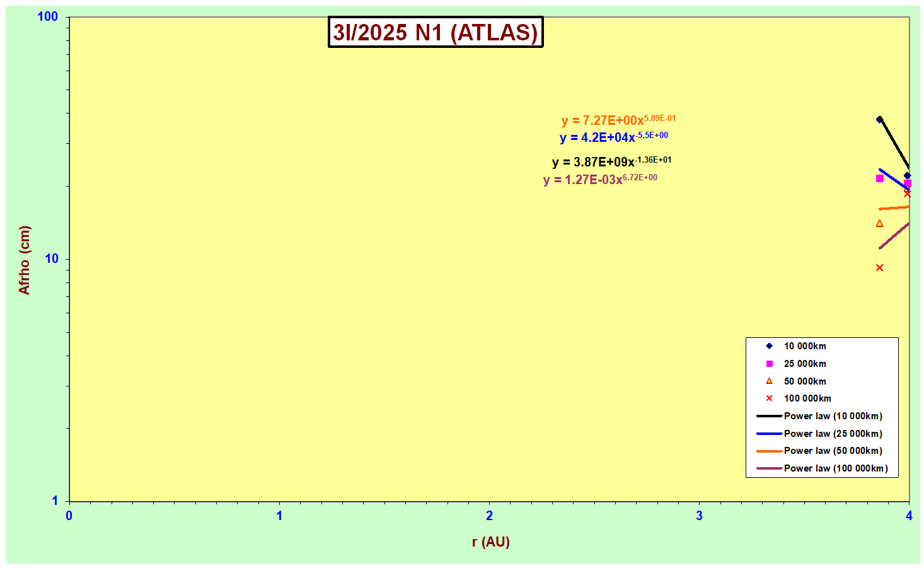Viewport: 924px width, 568px height.
Task: Click the Power law (100 000km) legend entry
Action: (836, 468)
